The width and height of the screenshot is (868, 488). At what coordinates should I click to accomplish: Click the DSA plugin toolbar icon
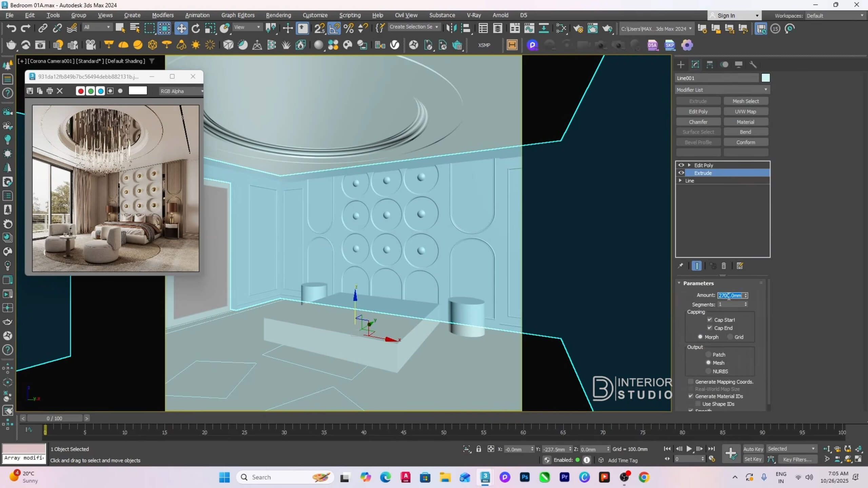pos(653,45)
